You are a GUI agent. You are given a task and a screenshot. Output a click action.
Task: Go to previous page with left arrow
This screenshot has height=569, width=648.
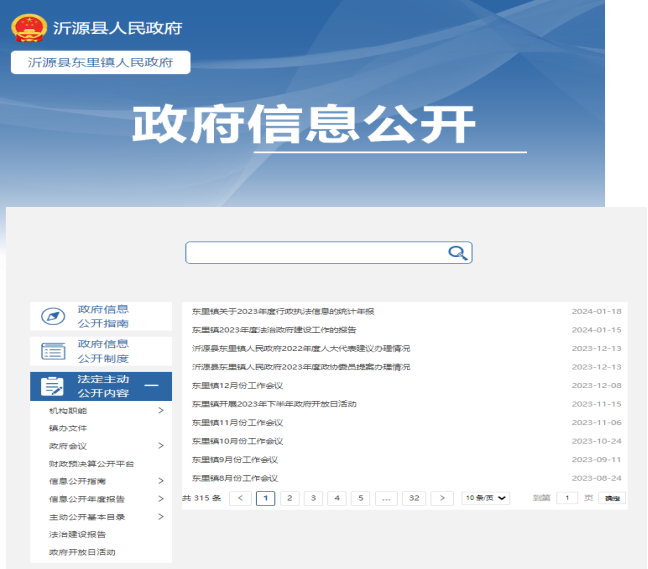point(240,498)
